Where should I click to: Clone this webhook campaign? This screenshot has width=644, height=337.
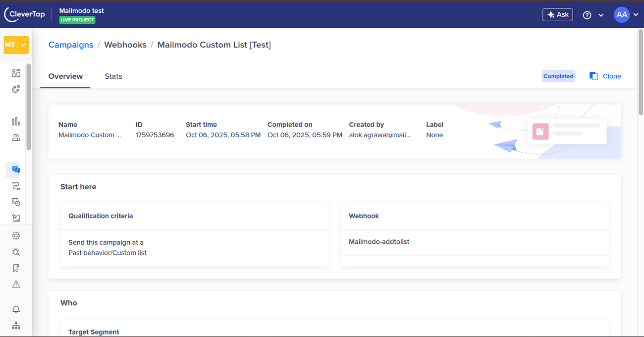coord(605,76)
